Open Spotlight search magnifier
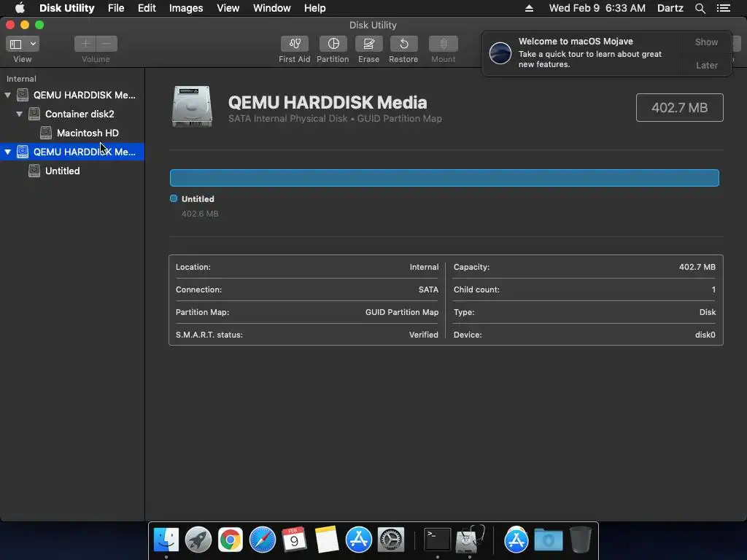 pyautogui.click(x=700, y=8)
